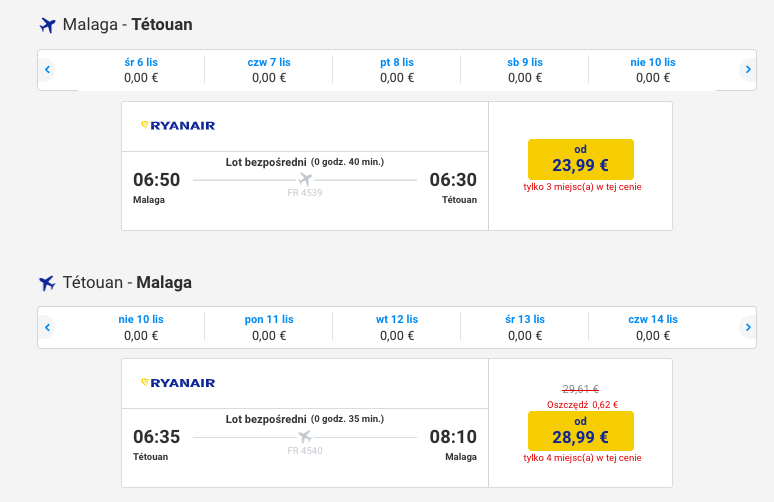Viewport: 774px width, 502px height.
Task: Click the grey plane icon above FR 4539
Action: (305, 179)
